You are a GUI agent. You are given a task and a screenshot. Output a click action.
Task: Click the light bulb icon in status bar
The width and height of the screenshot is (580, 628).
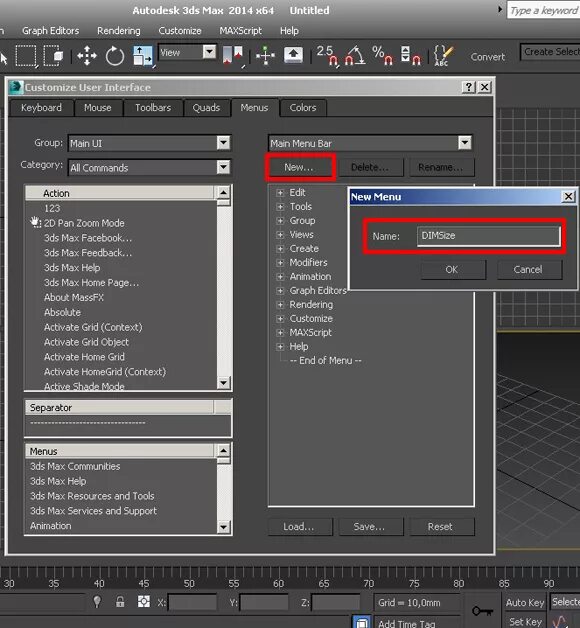97,602
